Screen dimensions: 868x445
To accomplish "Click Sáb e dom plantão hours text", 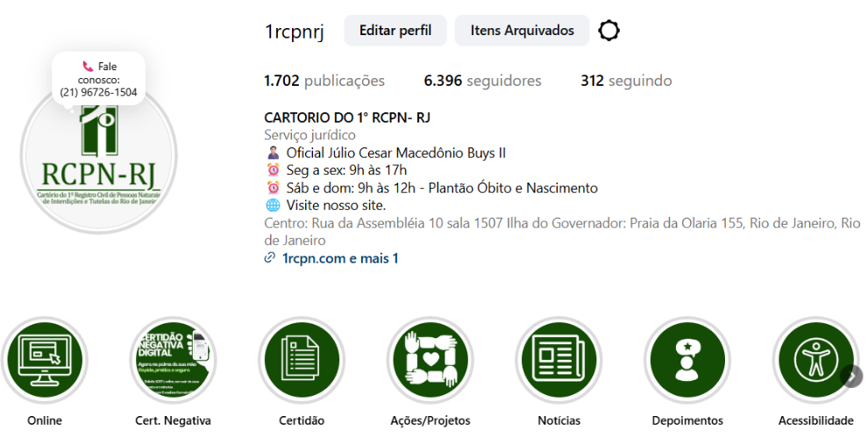I will 442,188.
